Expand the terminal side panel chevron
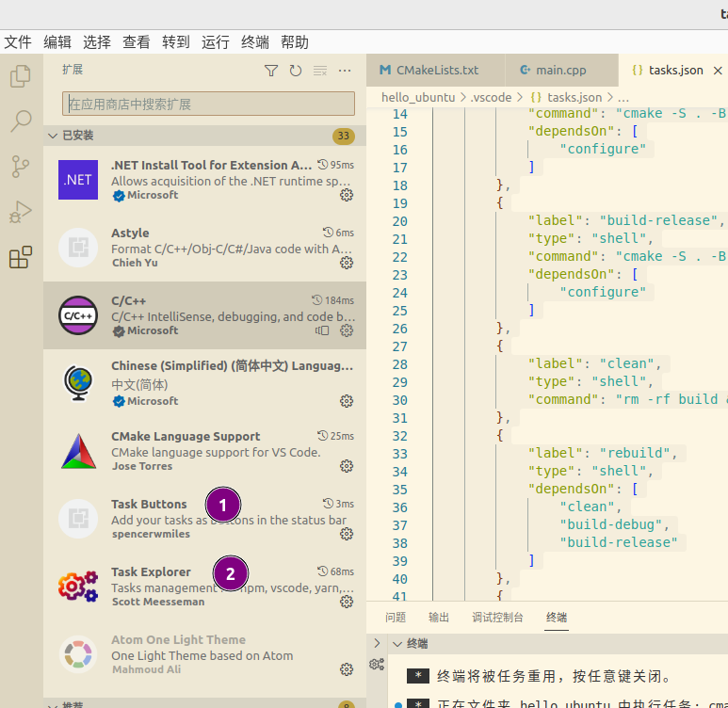This screenshot has width=728, height=708. [377, 643]
